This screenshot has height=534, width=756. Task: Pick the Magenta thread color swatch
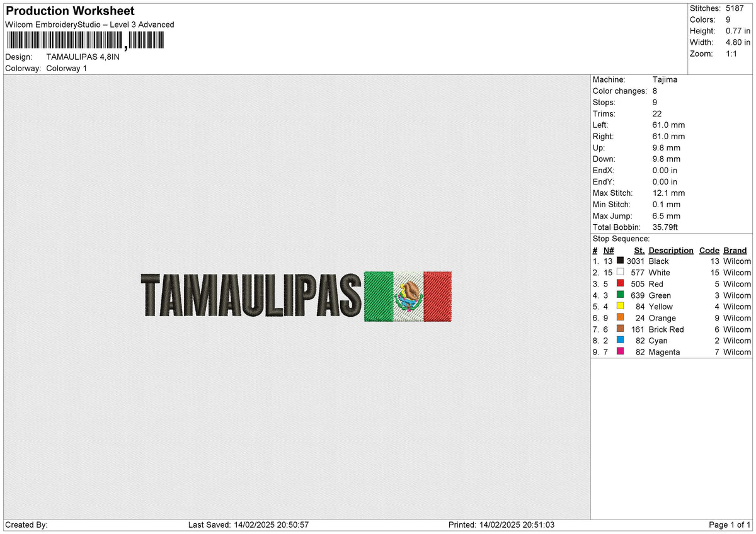click(621, 351)
